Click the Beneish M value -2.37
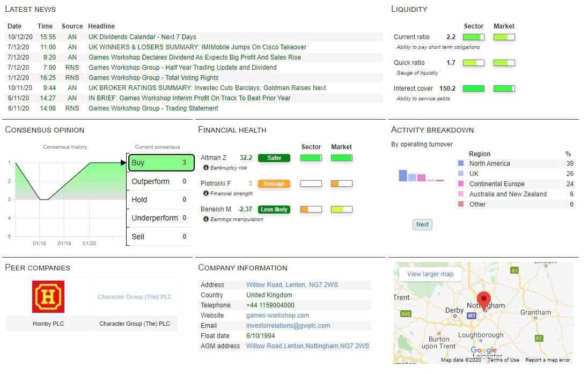The image size is (588, 374). pos(245,209)
